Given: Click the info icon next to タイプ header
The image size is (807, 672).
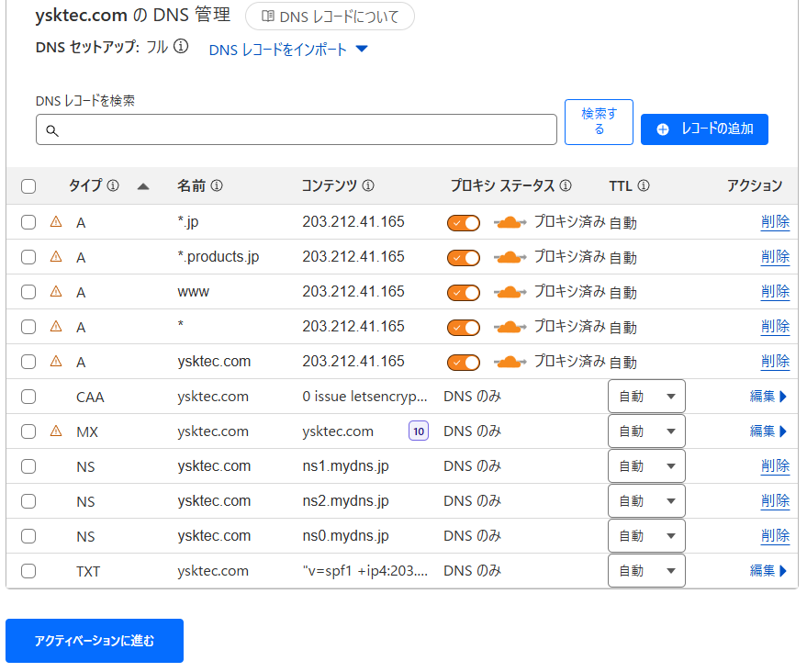Looking at the screenshot, I should point(113,185).
